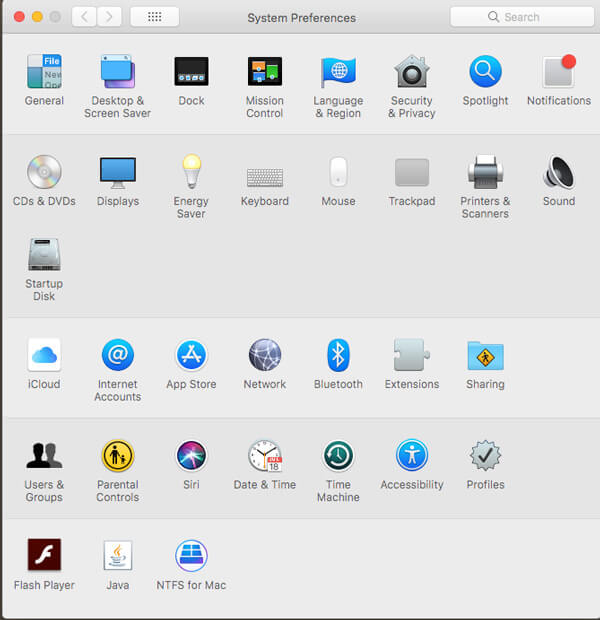Click the back navigation arrow

(84, 17)
